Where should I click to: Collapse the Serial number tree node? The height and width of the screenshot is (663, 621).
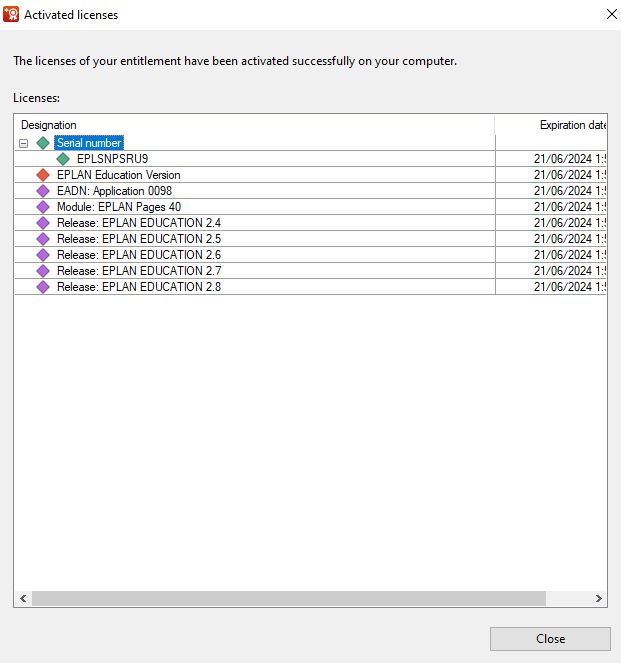tap(24, 143)
